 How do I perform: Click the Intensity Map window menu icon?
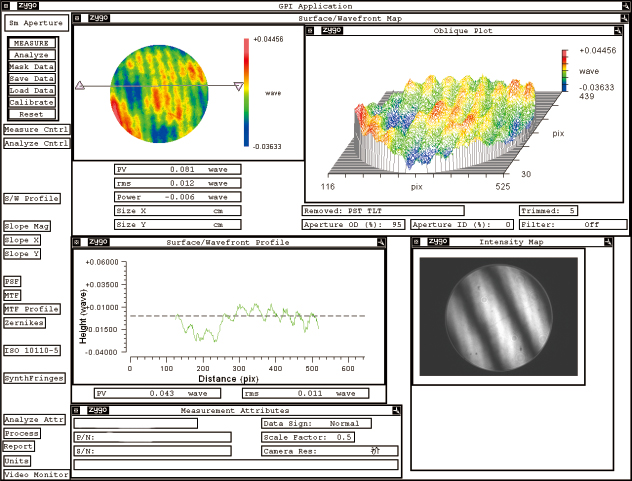(418, 242)
